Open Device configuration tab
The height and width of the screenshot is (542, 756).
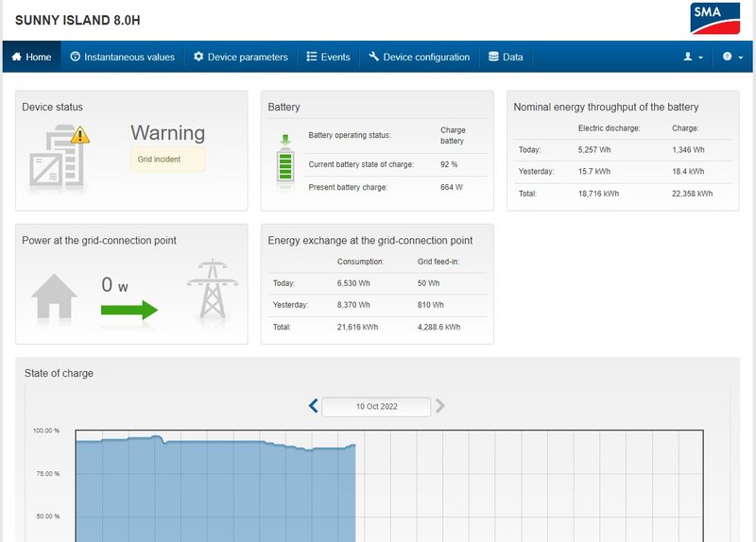coord(420,57)
